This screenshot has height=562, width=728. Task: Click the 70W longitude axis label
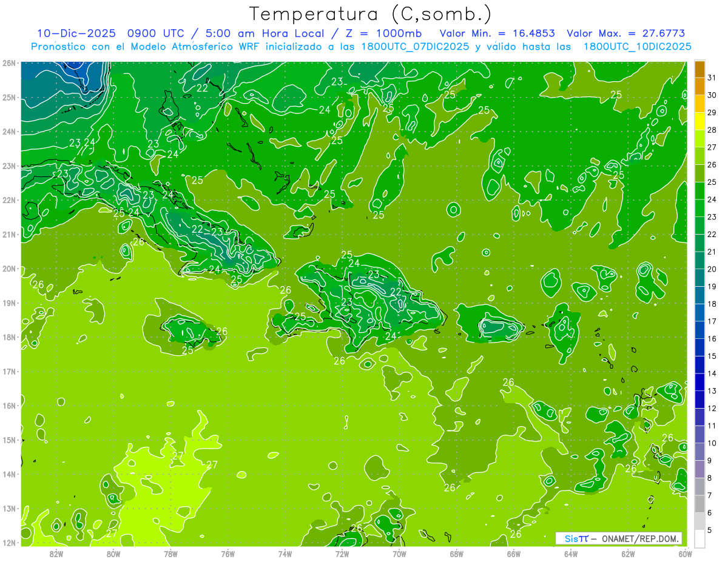(x=399, y=554)
